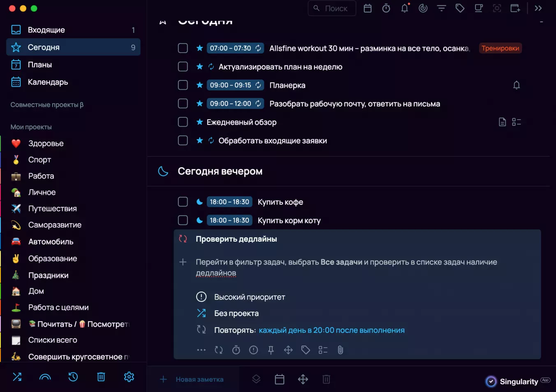Open Входящие inbox
556x392 pixels.
pos(73,30)
